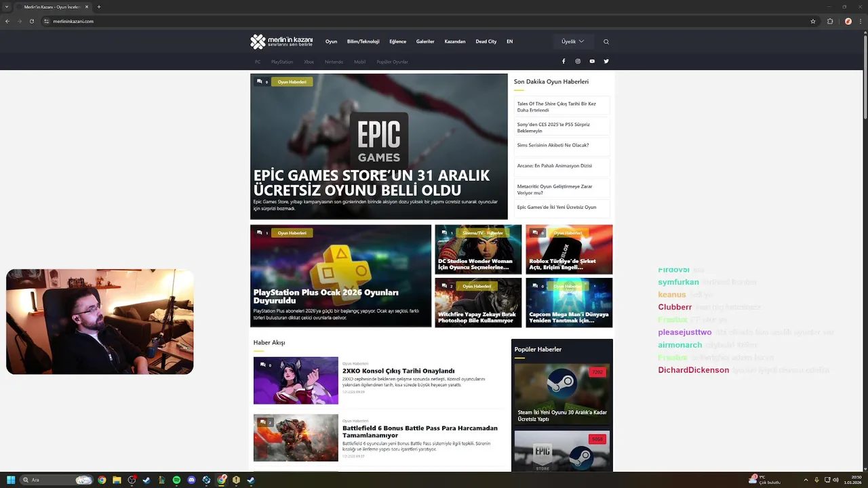Click the browser back arrow
Image resolution: width=868 pixels, height=488 pixels.
[7, 21]
